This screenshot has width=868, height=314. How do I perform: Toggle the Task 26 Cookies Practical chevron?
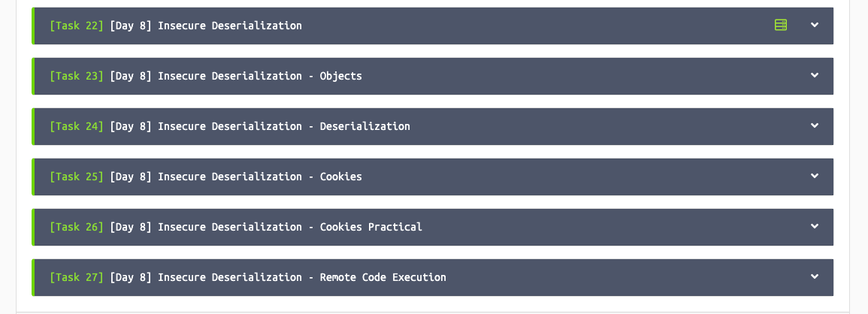click(815, 227)
